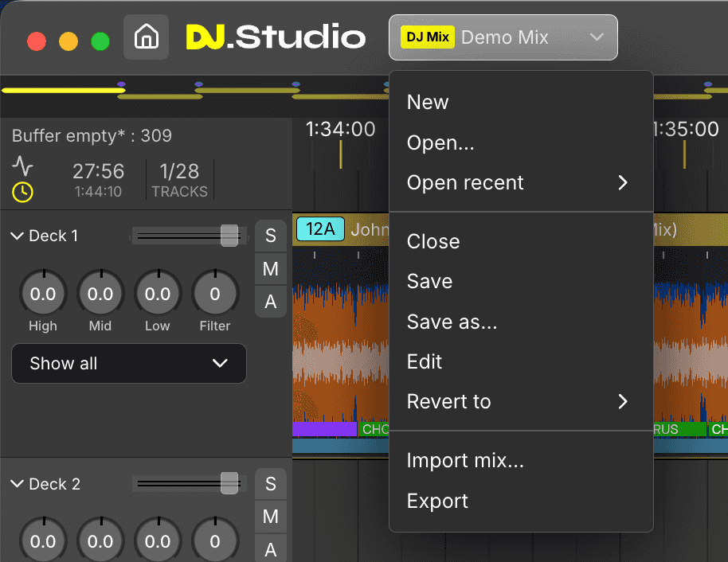Screen dimensions: 728x562
Task: Collapse the Deck 1 section
Action: coord(18,236)
